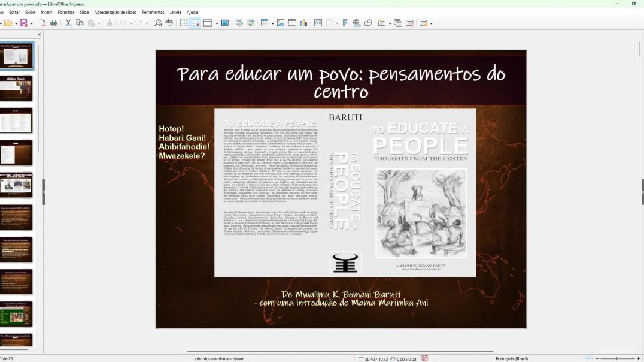Open the Janela menu
Screen dimensions: 644x362
[175, 13]
